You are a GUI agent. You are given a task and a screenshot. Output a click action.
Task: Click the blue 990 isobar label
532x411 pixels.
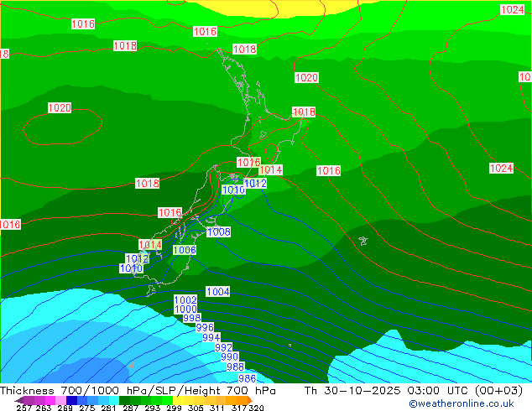click(230, 356)
